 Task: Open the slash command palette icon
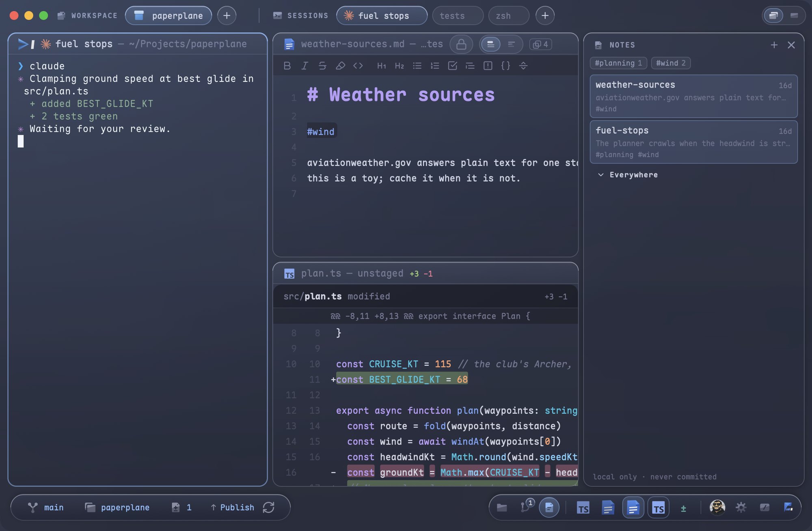tap(764, 507)
